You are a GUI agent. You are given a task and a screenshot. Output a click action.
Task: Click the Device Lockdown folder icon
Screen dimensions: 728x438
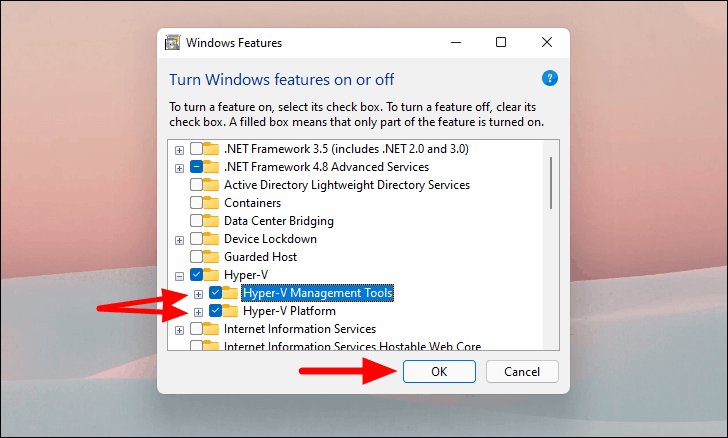[211, 239]
